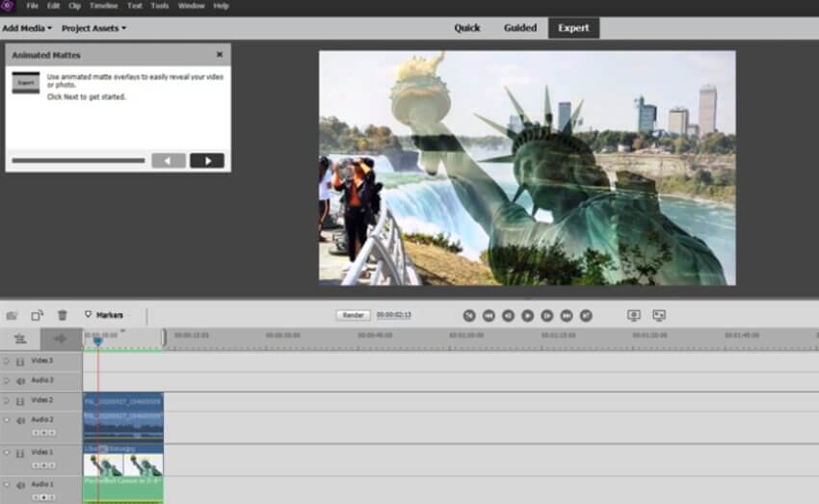The height and width of the screenshot is (504, 819).
Task: Open the Markers dropdown
Action: tap(103, 315)
